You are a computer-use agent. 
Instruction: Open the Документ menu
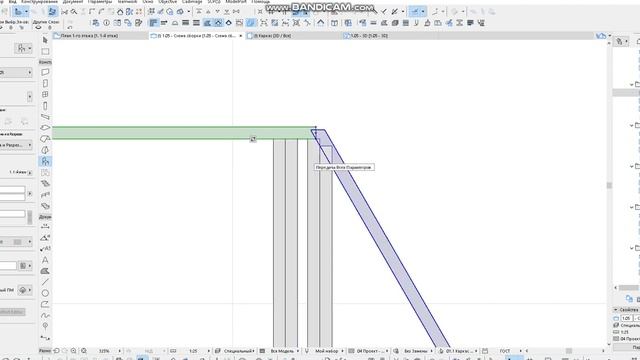pos(73,2)
